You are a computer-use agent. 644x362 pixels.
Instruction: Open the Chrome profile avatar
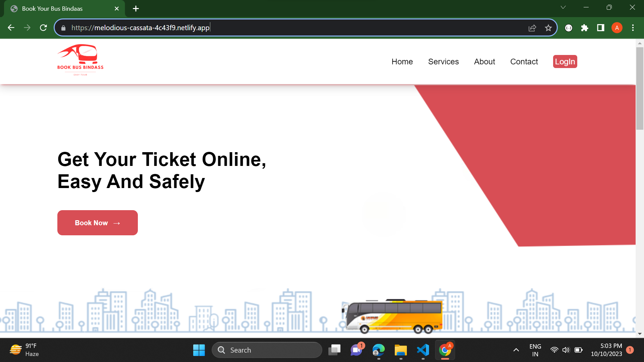pos(617,28)
